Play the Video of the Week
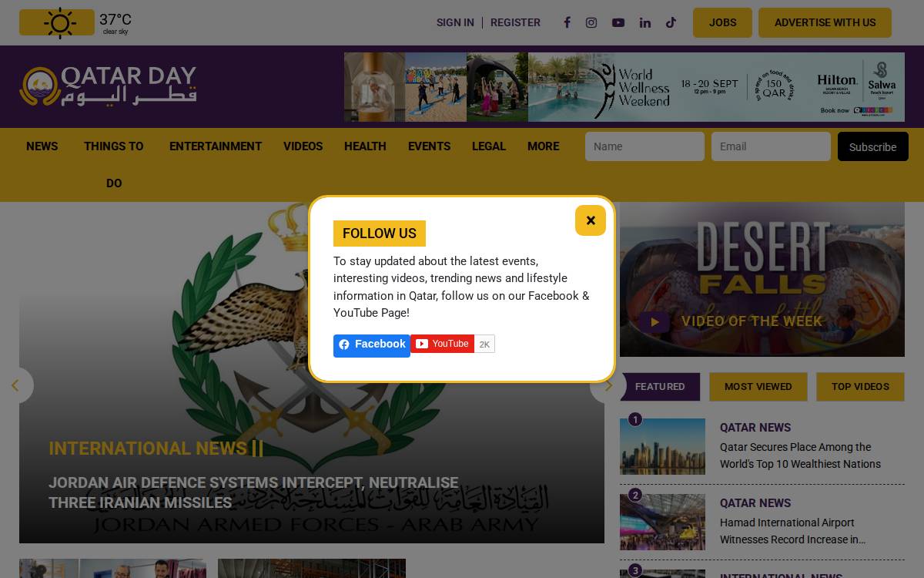This screenshot has width=924, height=578. point(654,321)
